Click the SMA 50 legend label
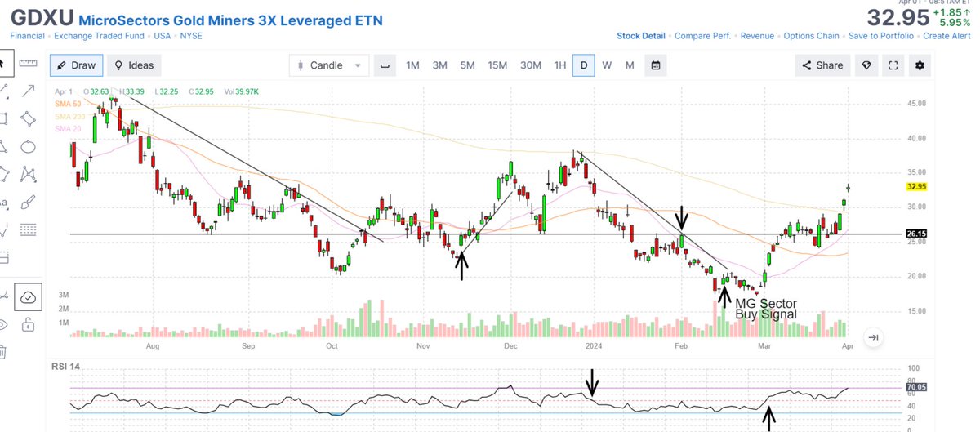980x432 pixels. point(66,104)
